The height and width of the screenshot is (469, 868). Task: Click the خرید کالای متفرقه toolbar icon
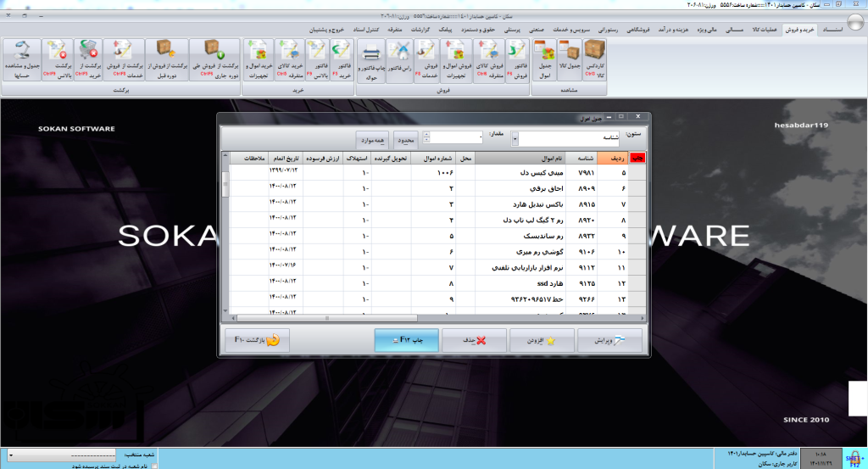[289, 60]
